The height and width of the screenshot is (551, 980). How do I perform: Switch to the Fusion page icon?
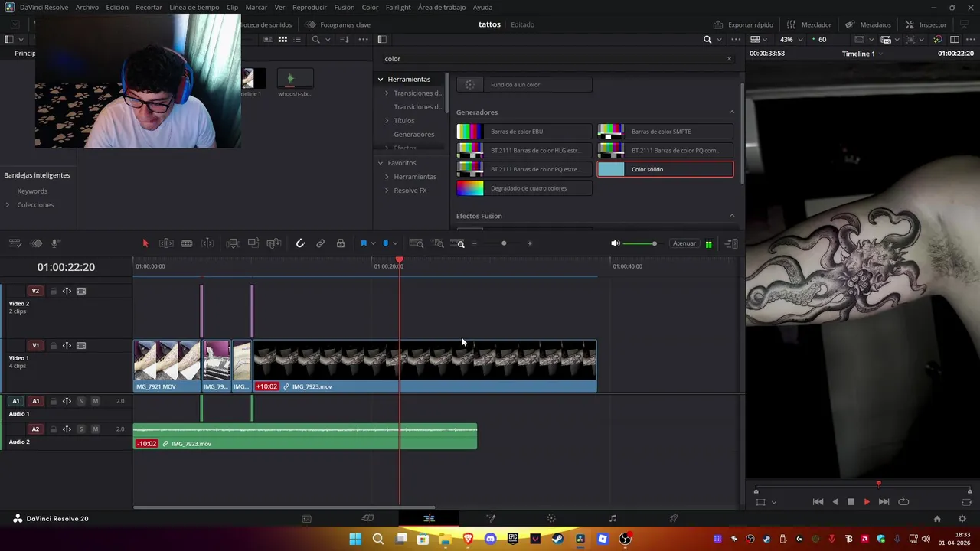point(490,519)
